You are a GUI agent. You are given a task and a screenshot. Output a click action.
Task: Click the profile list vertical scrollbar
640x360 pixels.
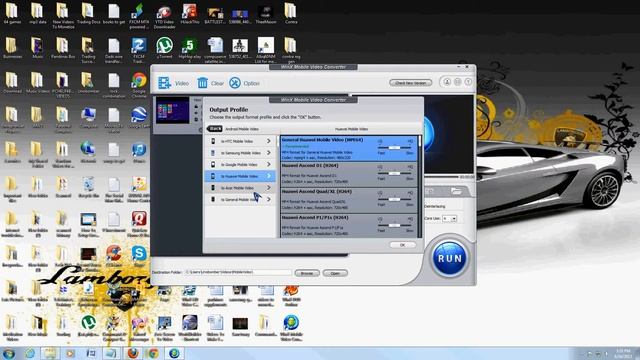[420, 187]
